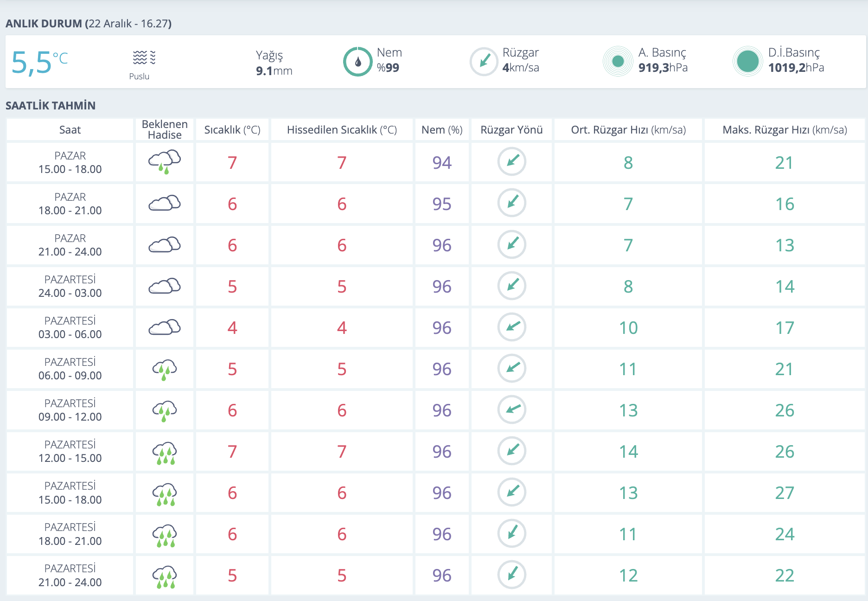Click rain icon for Pazartesi 09.00 - 12.00
Screen dimensions: 868x601
point(165,411)
